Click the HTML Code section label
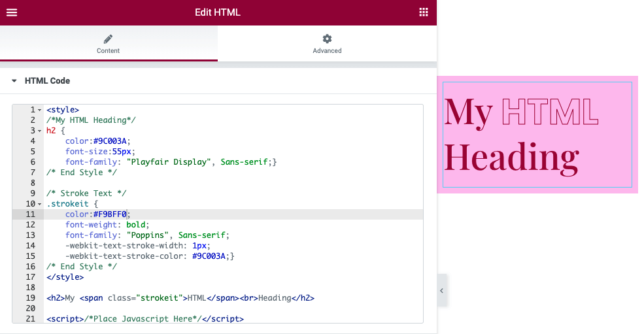Image resolution: width=644 pixels, height=334 pixels. click(47, 81)
